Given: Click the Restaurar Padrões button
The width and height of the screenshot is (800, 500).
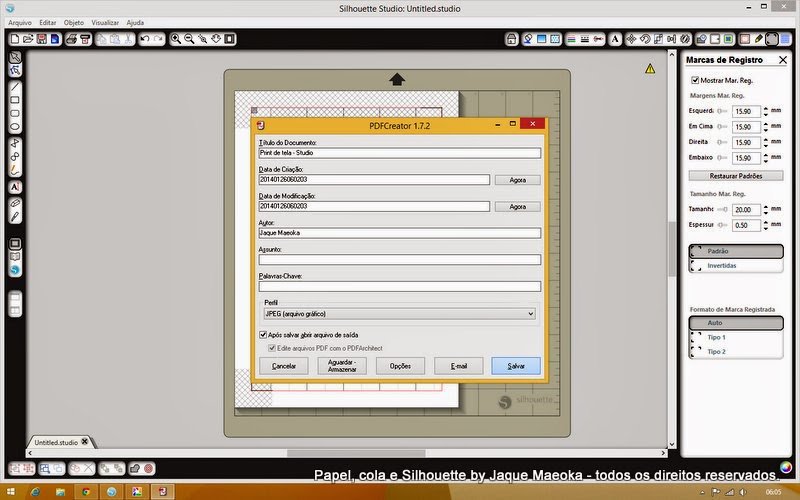Looking at the screenshot, I should pyautogui.click(x=736, y=176).
